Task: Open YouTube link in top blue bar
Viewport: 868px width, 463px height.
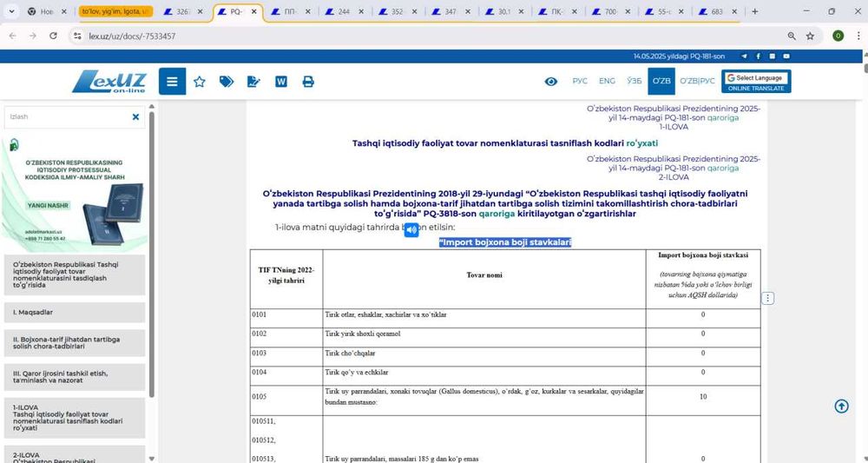Action: pos(786,56)
